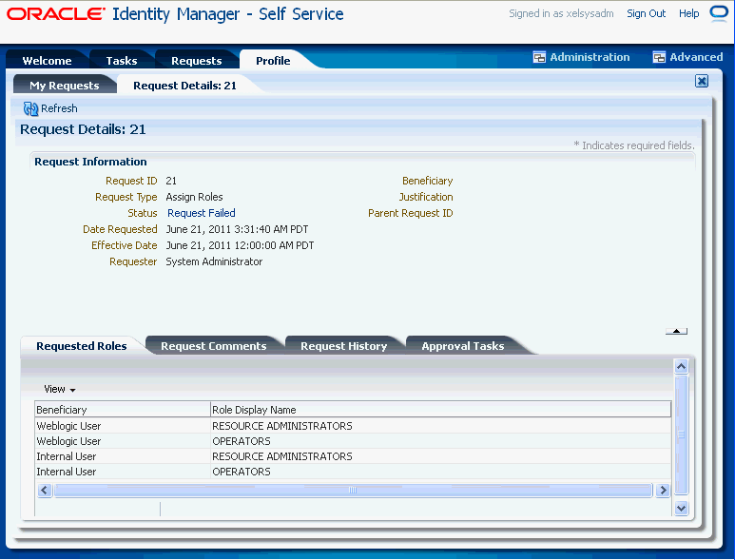Click the Request Failed status link
735x560 pixels.
click(x=201, y=213)
